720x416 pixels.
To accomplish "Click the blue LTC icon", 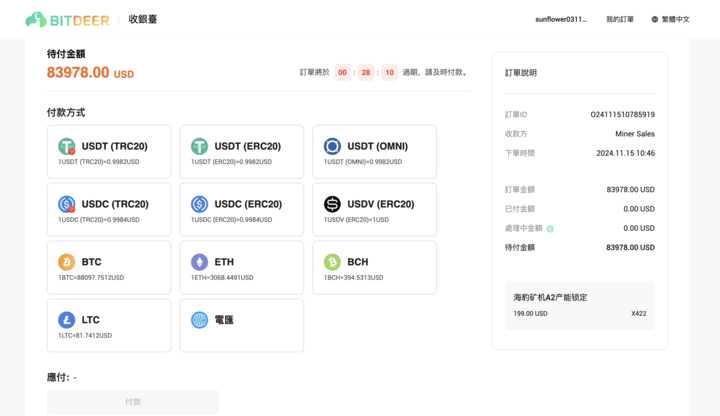I will 67,320.
